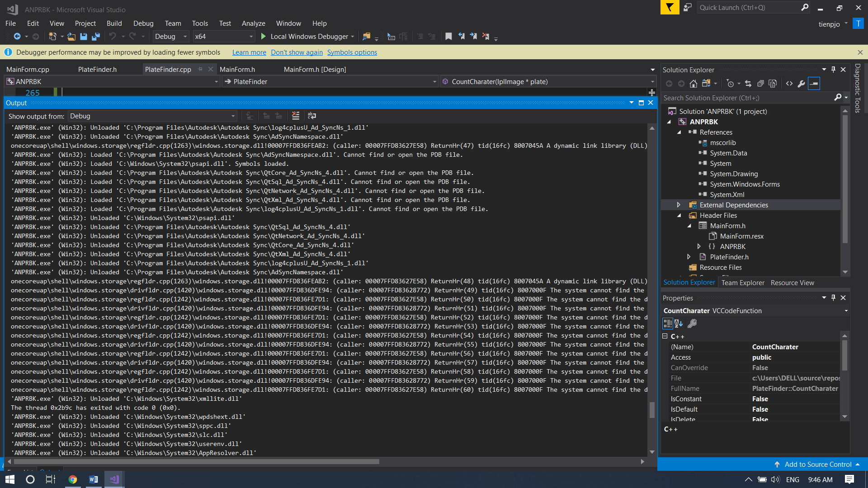This screenshot has height=488, width=868.
Task: Expand the PlateFinder.h node
Action: point(689,257)
